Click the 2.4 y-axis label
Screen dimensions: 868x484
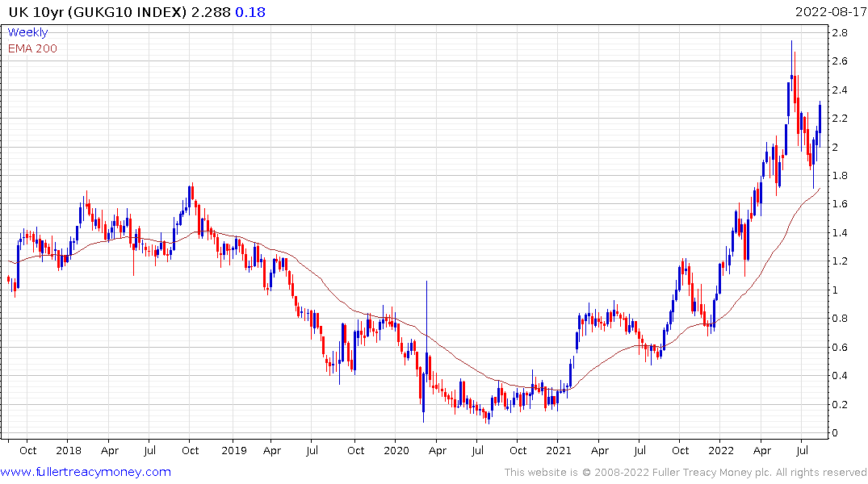pyautogui.click(x=840, y=90)
